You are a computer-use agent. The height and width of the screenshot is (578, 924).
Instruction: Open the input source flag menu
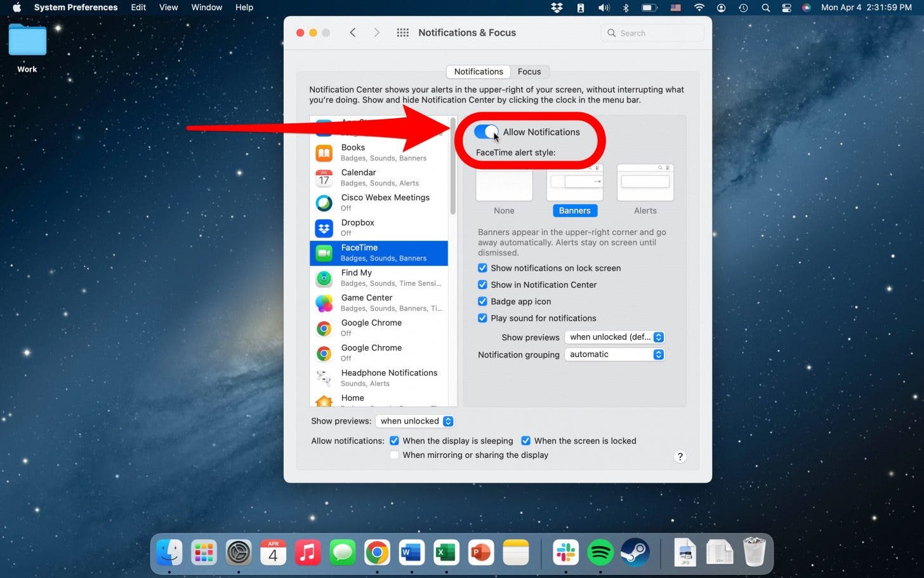675,8
